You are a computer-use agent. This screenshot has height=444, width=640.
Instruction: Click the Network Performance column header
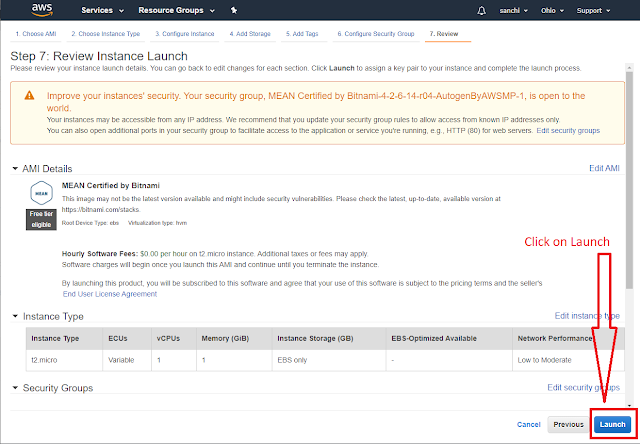[568, 338]
